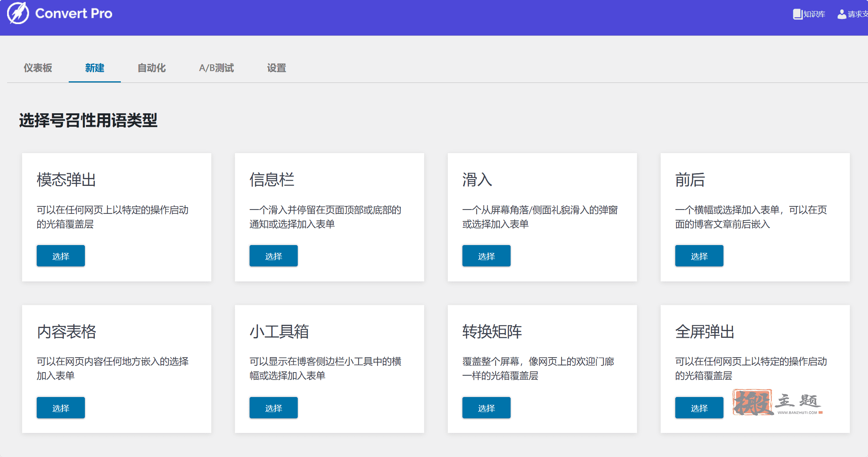Image resolution: width=868 pixels, height=457 pixels.
Task: Click the 模态弹出 card title
Action: pyautogui.click(x=66, y=180)
